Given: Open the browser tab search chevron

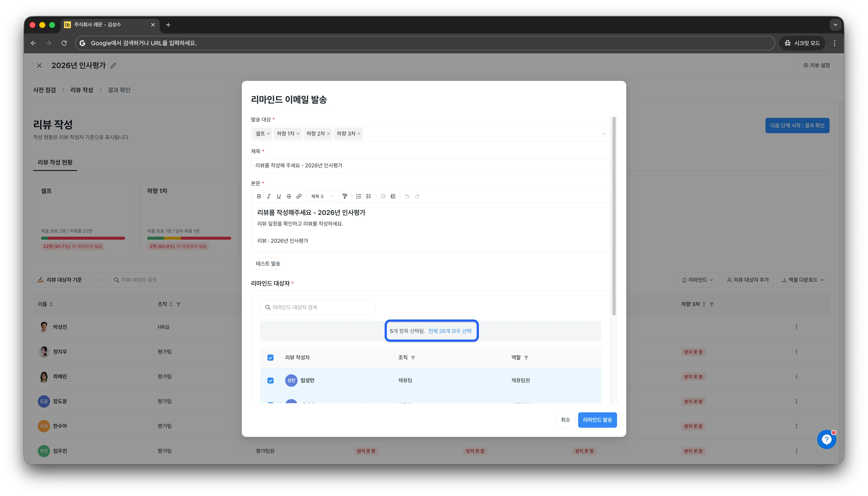Looking at the screenshot, I should point(835,25).
